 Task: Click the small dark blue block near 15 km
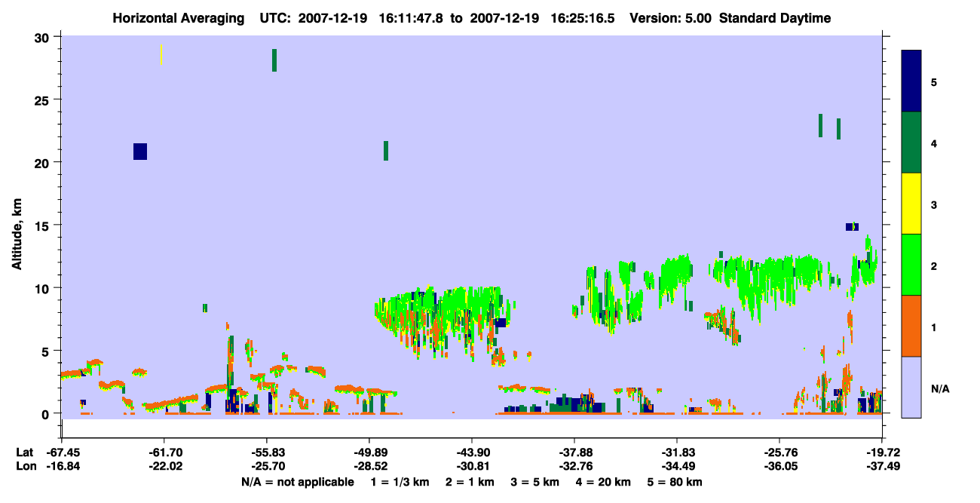(852, 227)
